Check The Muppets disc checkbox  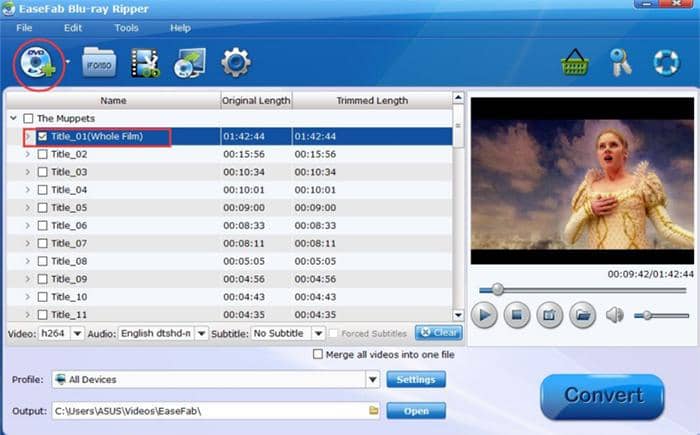(x=29, y=118)
